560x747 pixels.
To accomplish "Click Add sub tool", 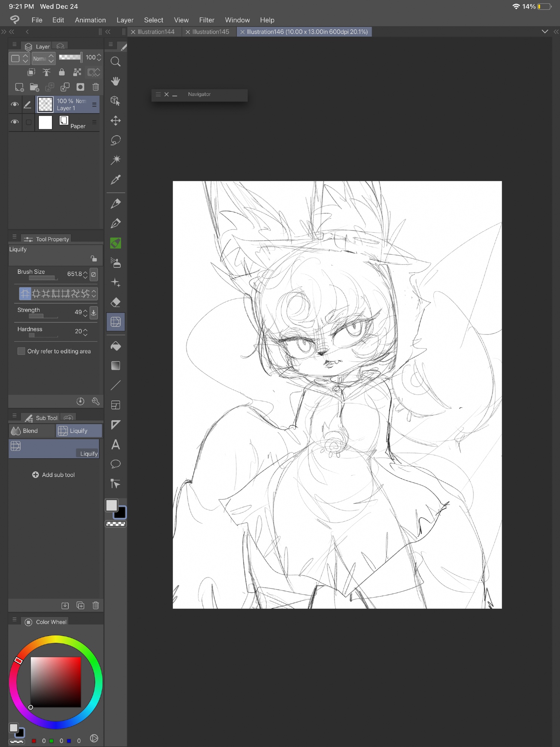I will click(54, 475).
